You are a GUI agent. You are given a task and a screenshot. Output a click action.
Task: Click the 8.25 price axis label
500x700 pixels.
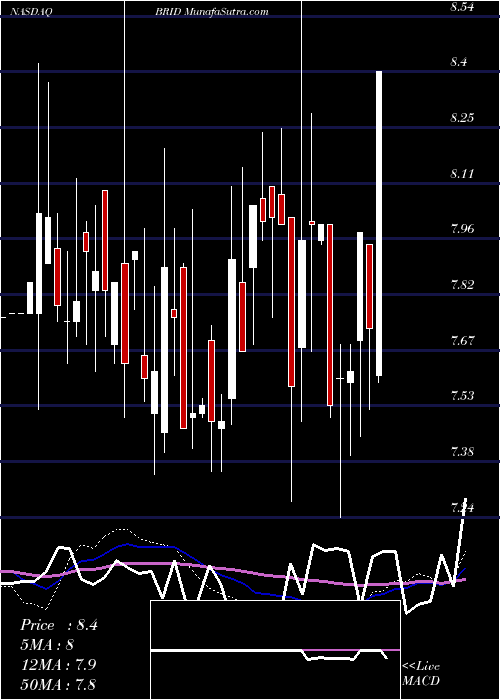[x=462, y=118]
